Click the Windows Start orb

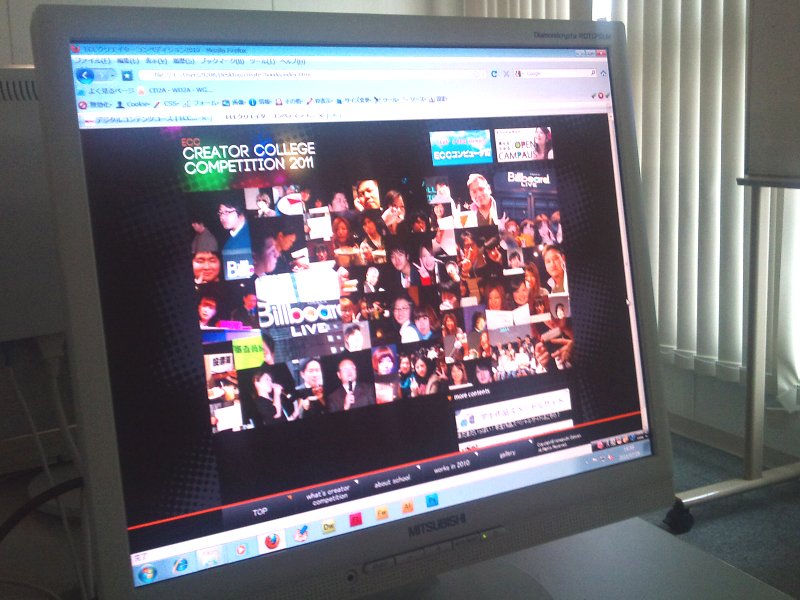148,574
